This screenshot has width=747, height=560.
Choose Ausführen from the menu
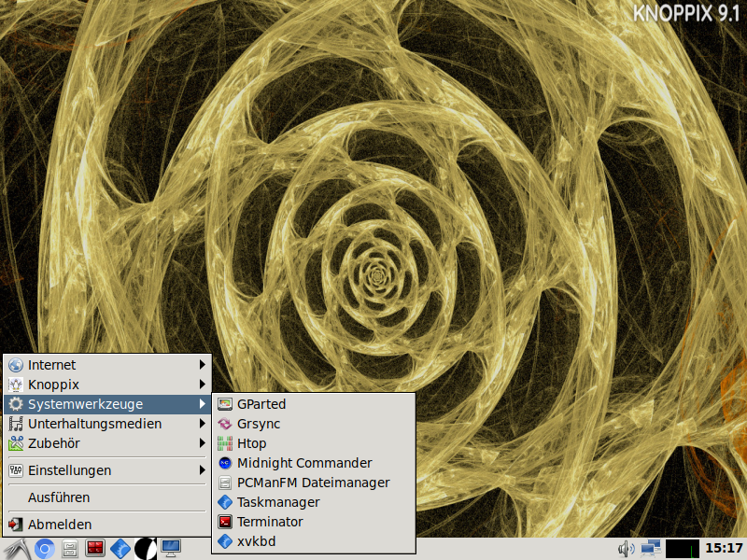pyautogui.click(x=107, y=497)
